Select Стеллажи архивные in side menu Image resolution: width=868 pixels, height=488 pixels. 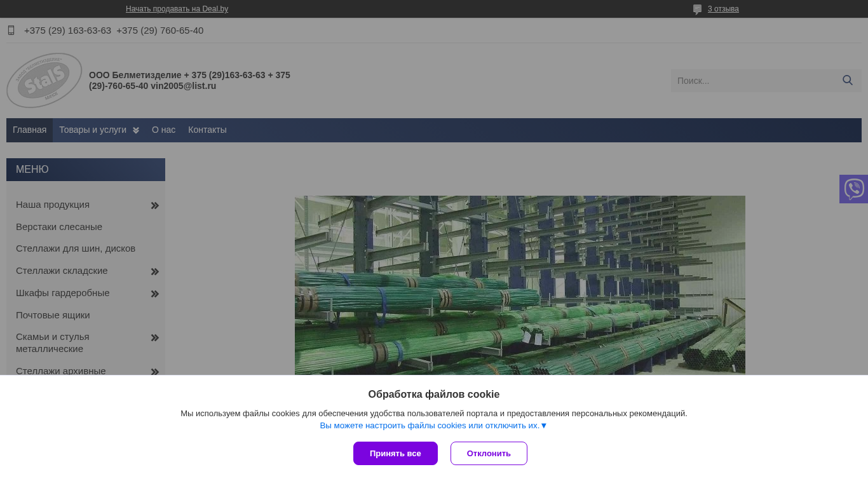pyautogui.click(x=61, y=371)
